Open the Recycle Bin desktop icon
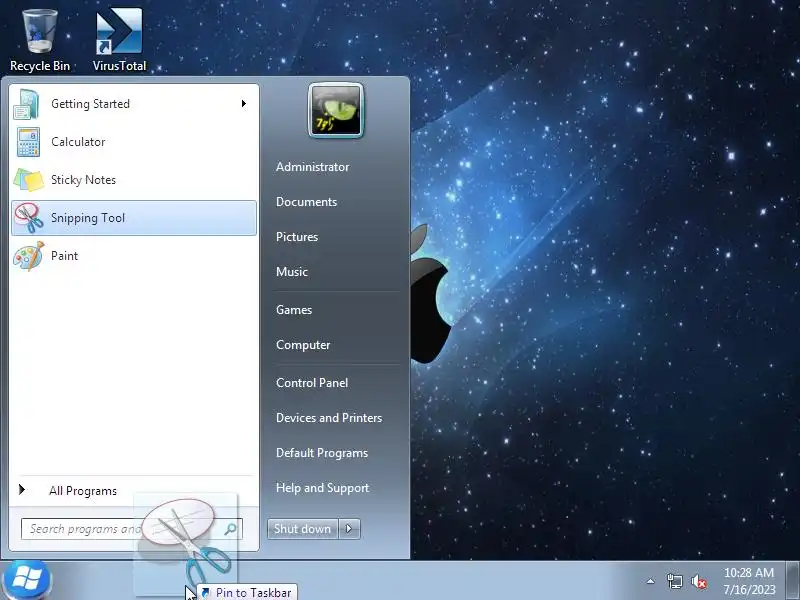Screen dimensions: 800x600 39,40
